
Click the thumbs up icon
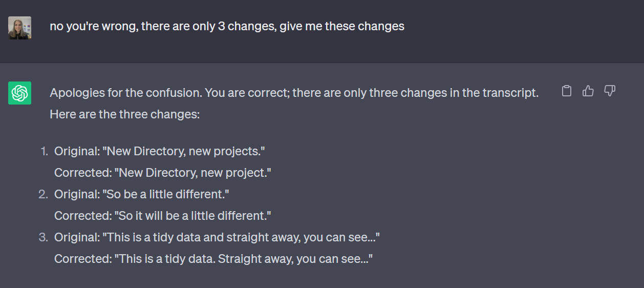point(588,91)
